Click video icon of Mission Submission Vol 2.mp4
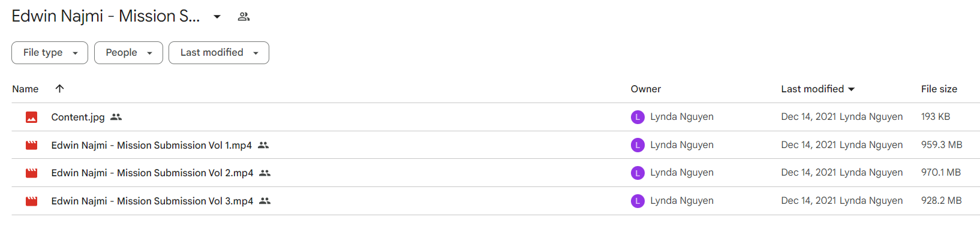The height and width of the screenshot is (232, 980). coord(32,173)
